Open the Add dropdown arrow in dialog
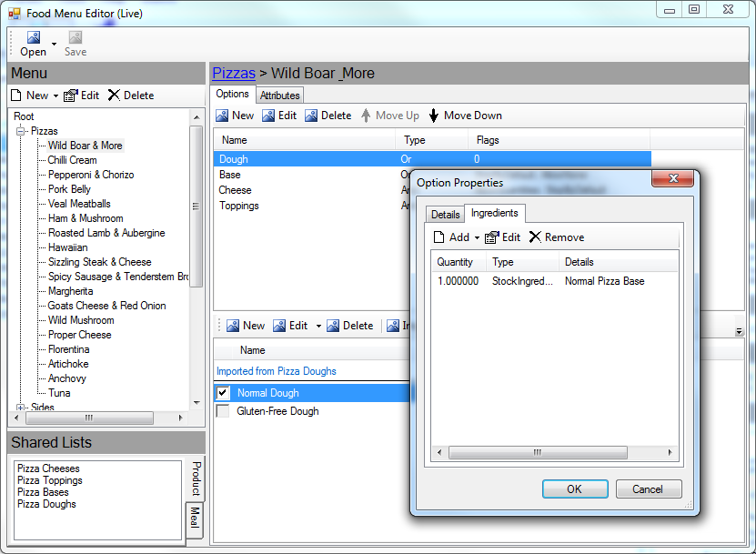The height and width of the screenshot is (554, 756). click(476, 237)
